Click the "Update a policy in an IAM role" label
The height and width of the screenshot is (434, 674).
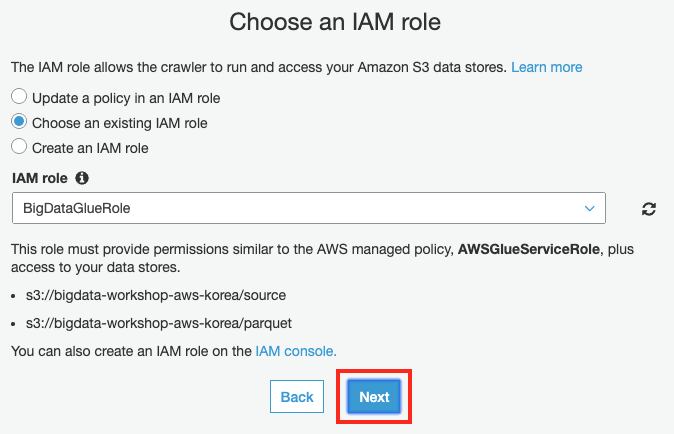[x=126, y=99]
